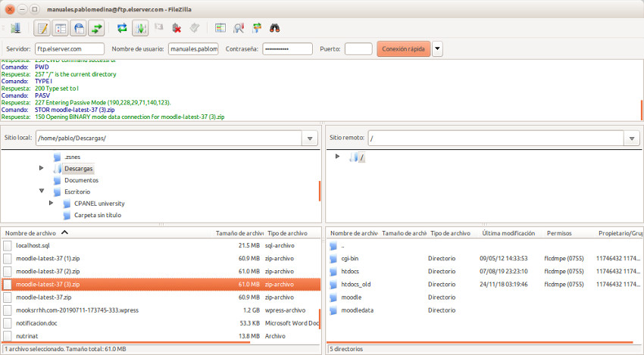Expand the remote root / node

338,157
